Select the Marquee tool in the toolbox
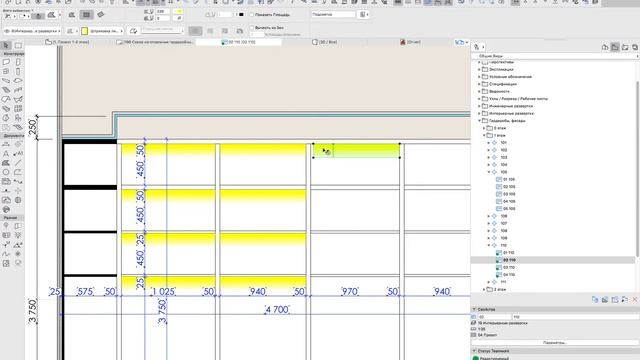The width and height of the screenshot is (640, 360). (18, 45)
